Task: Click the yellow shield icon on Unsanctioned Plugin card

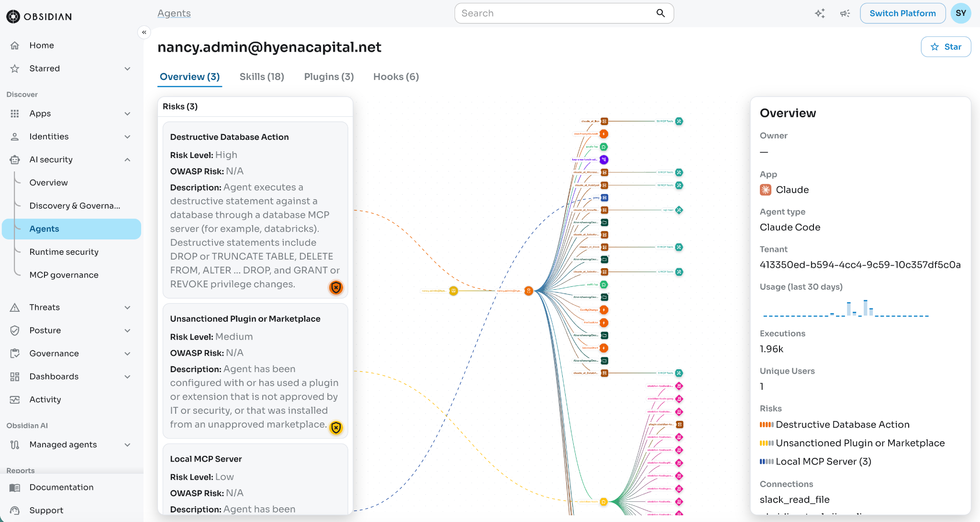Action: [x=336, y=428]
